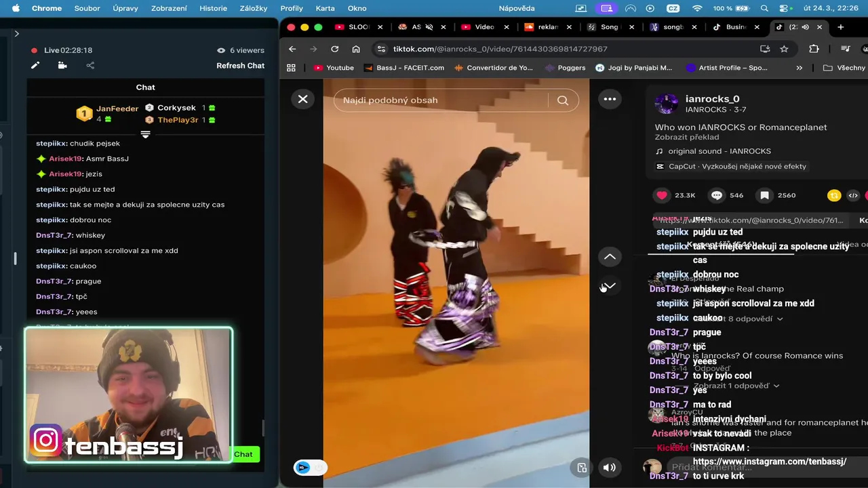
Task: Go to next TikTok video with down arrow
Action: click(x=610, y=286)
